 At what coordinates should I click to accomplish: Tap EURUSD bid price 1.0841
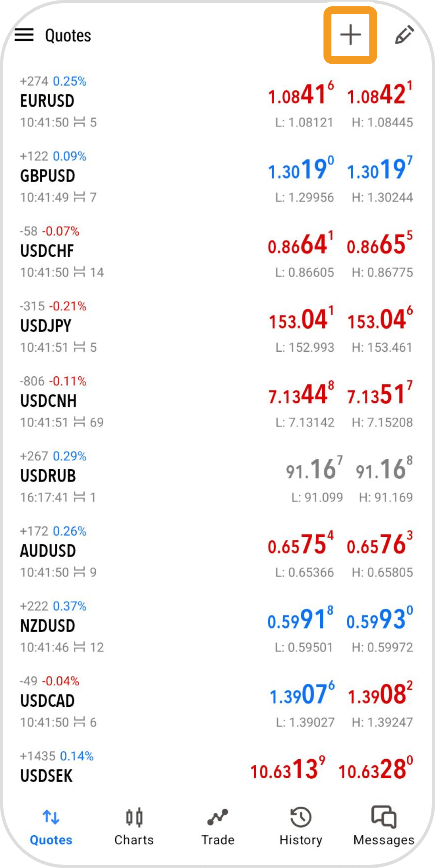pos(301,94)
